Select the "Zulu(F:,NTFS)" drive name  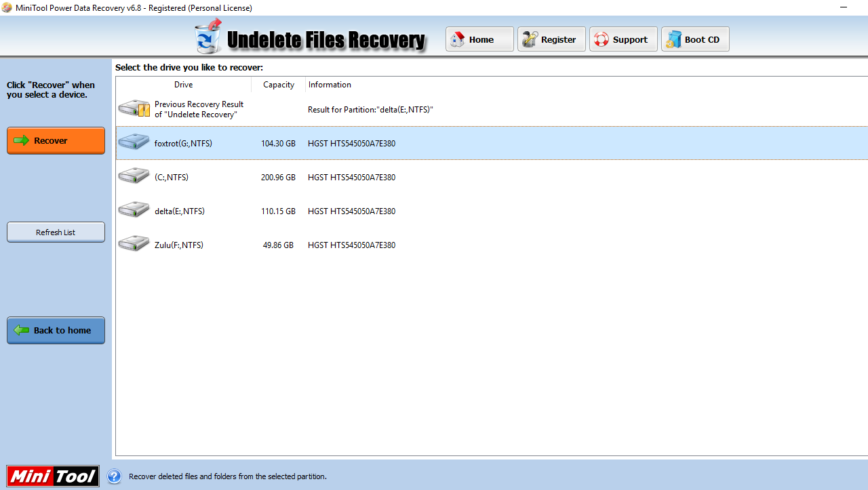coord(179,245)
